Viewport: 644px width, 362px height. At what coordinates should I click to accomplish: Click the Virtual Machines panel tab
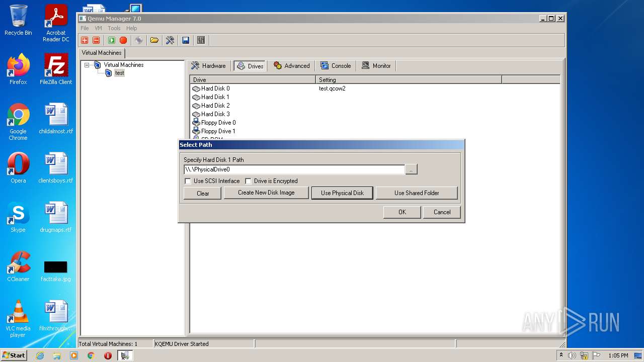tap(102, 53)
